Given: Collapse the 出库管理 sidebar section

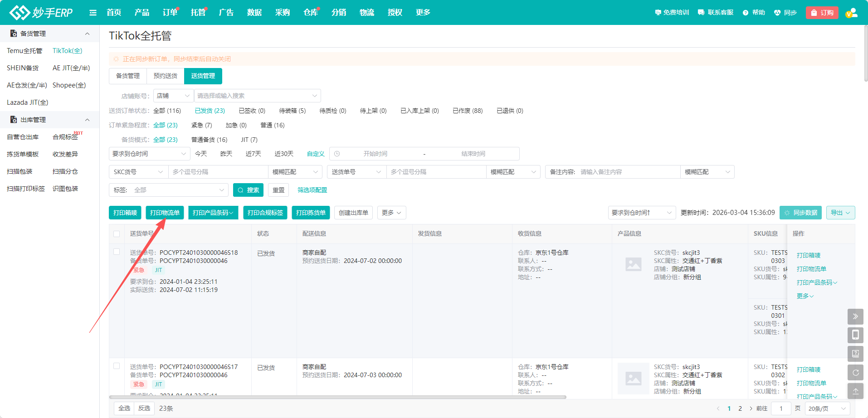Looking at the screenshot, I should (x=88, y=120).
